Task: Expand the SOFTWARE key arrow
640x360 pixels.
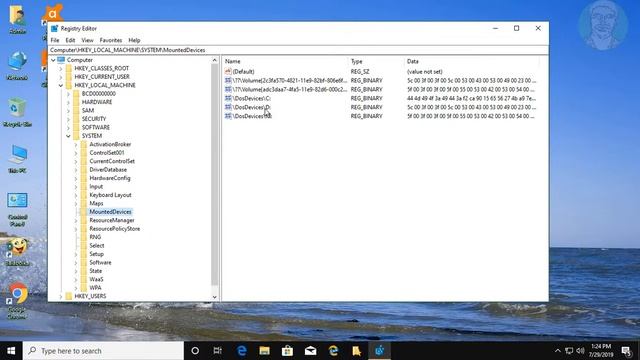Action: (68, 127)
